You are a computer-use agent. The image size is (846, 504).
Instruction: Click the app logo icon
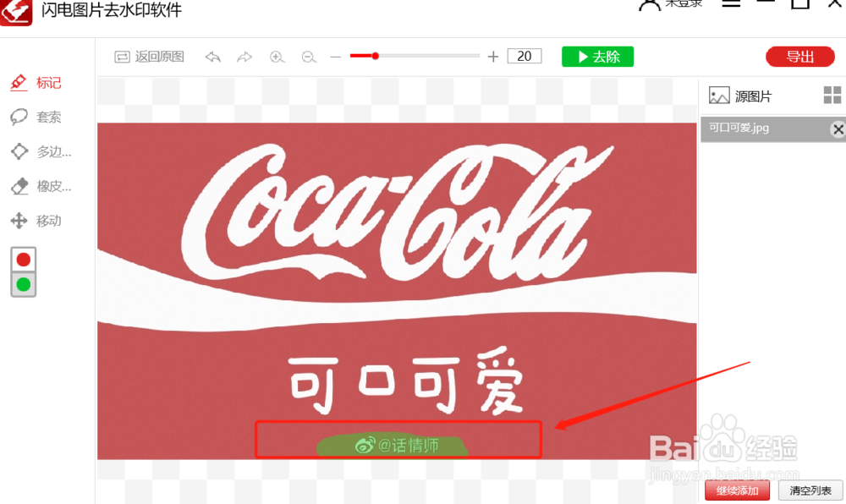tap(16, 12)
